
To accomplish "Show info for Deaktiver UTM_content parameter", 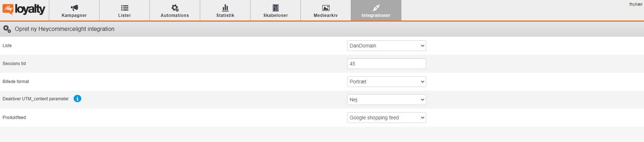I will coord(77,99).
